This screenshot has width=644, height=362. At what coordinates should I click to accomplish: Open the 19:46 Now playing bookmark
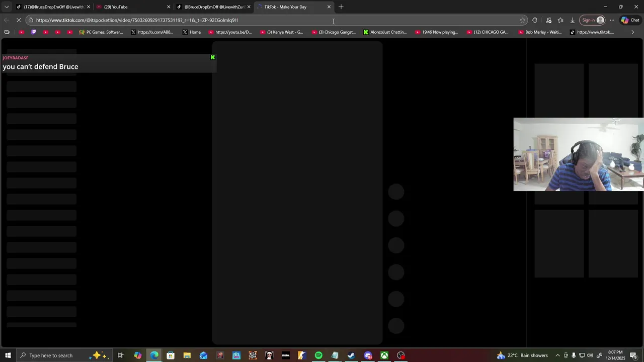point(437,32)
